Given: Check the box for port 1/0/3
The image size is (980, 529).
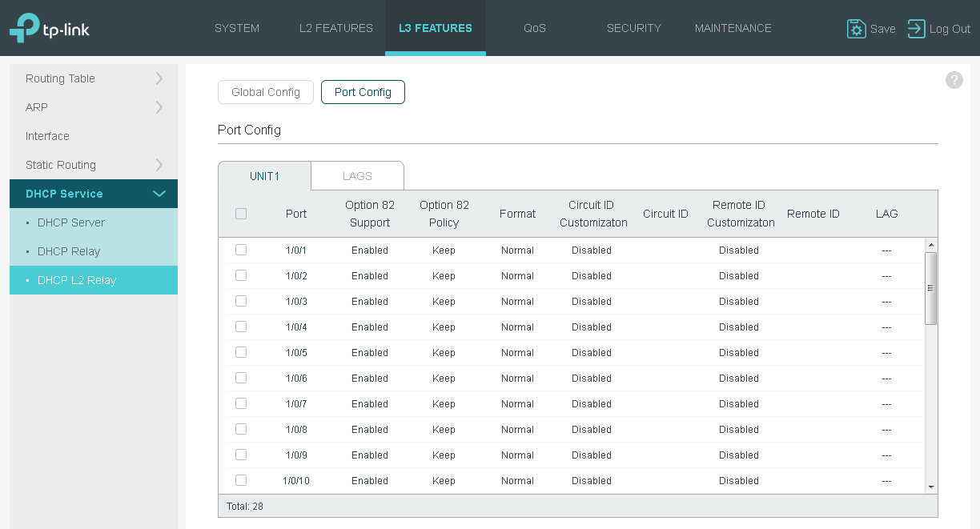Looking at the screenshot, I should (241, 301).
